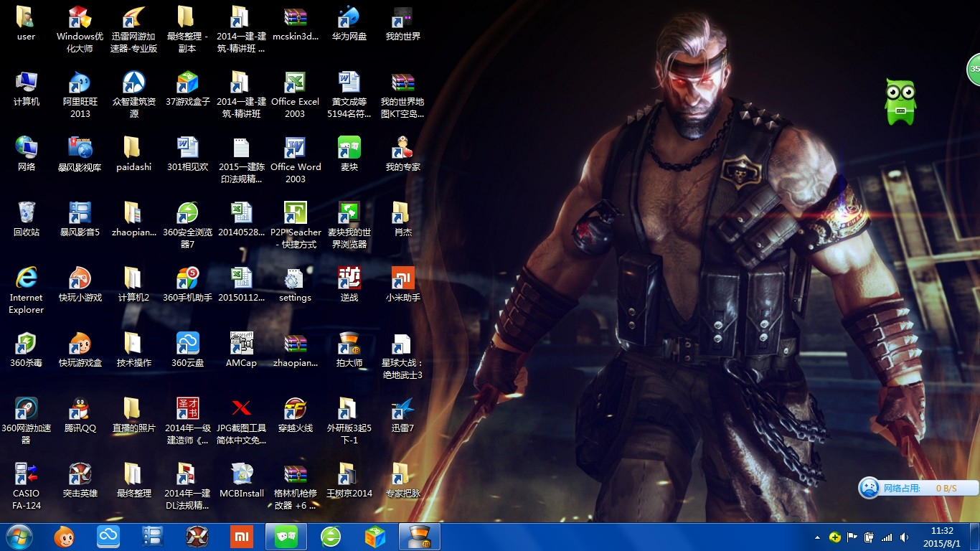Viewport: 980px width, 551px height.
Task: Open the volume control in tray
Action: point(904,537)
